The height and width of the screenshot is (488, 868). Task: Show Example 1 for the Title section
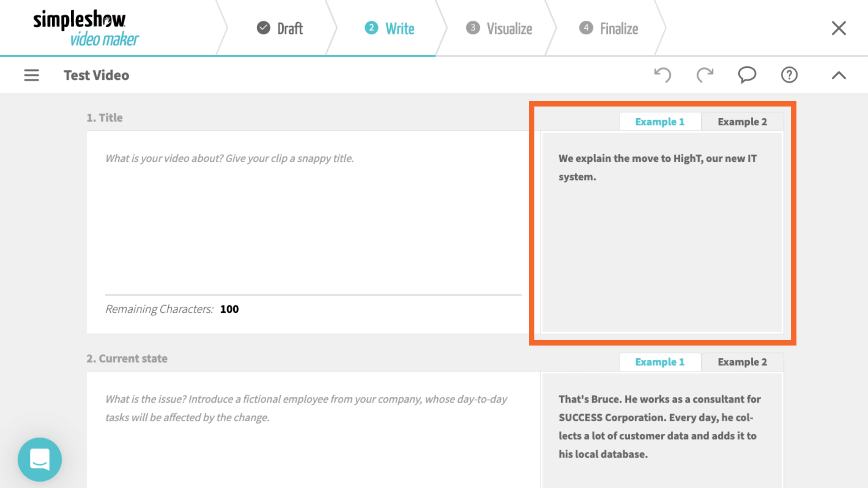[659, 122]
